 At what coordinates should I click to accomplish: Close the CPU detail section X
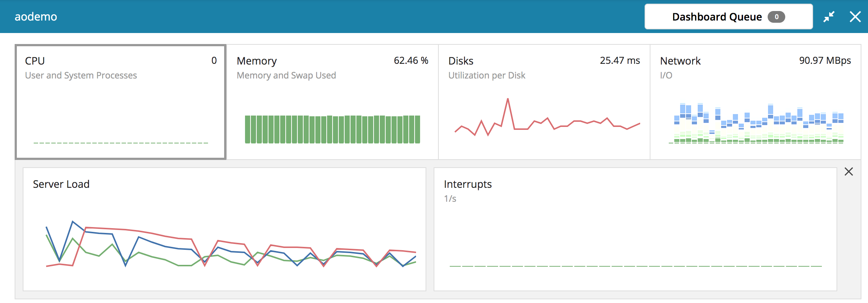pyautogui.click(x=849, y=172)
